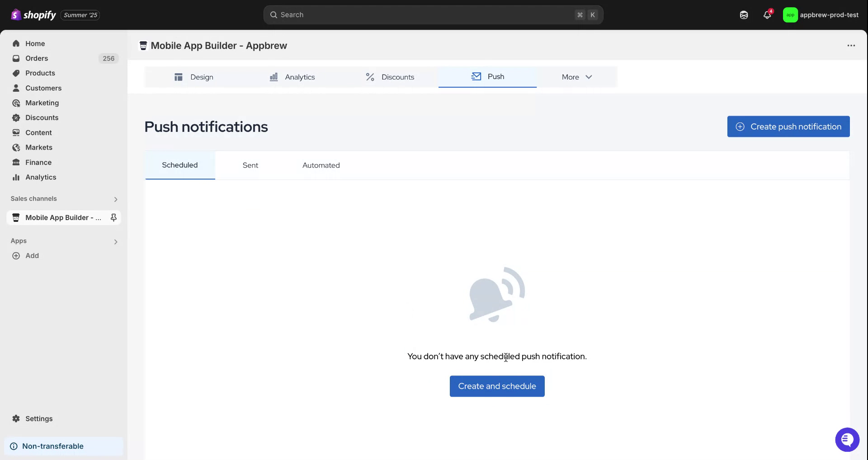Click the Appbrew icon in page header
Image resolution: width=868 pixels, height=460 pixels.
[143, 46]
